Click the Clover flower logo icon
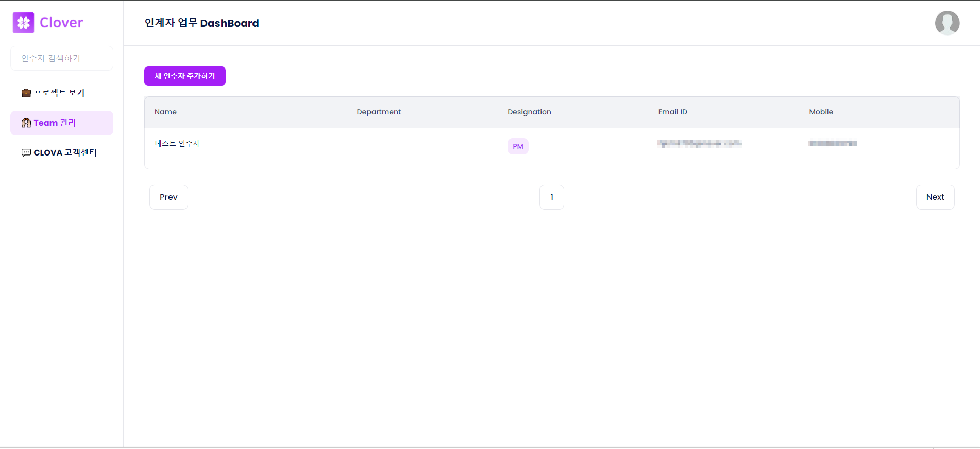The width and height of the screenshot is (980, 449). click(23, 23)
